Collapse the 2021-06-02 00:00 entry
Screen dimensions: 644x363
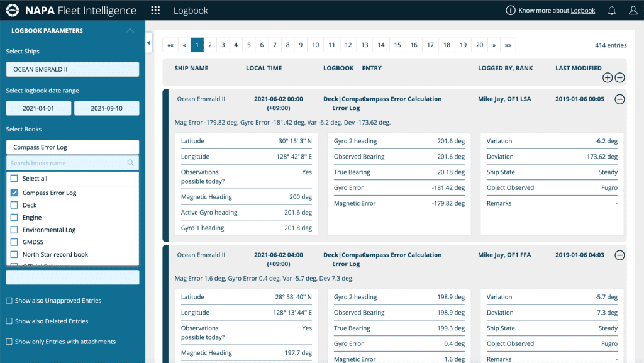(x=619, y=99)
